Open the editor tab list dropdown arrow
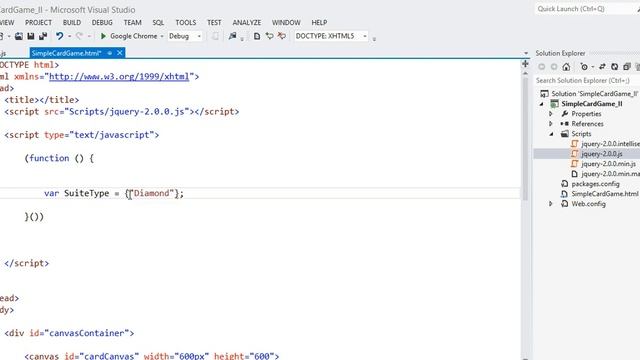640x360 pixels. 526,53
